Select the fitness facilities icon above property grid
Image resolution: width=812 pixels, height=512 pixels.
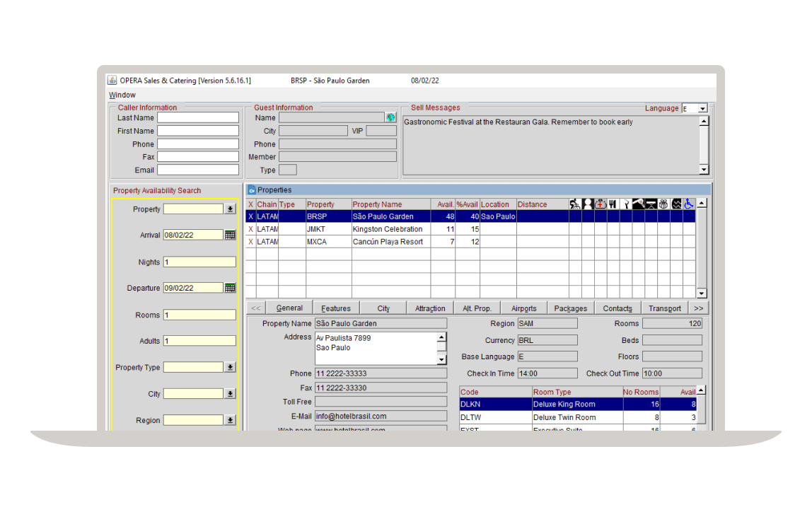point(576,204)
